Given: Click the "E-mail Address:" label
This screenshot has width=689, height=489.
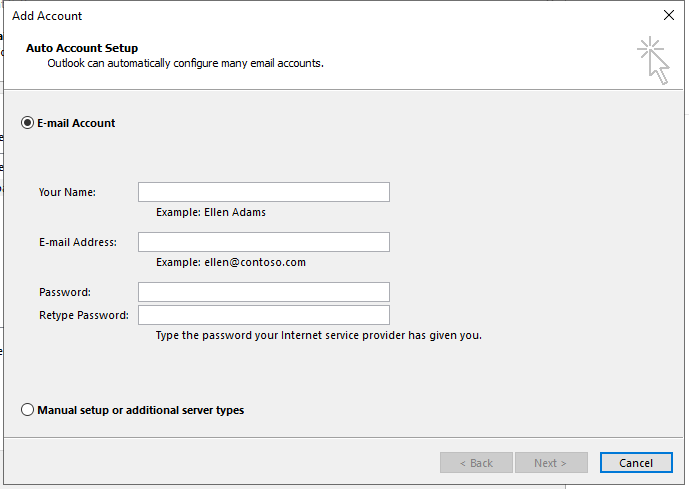Looking at the screenshot, I should 78,242.
